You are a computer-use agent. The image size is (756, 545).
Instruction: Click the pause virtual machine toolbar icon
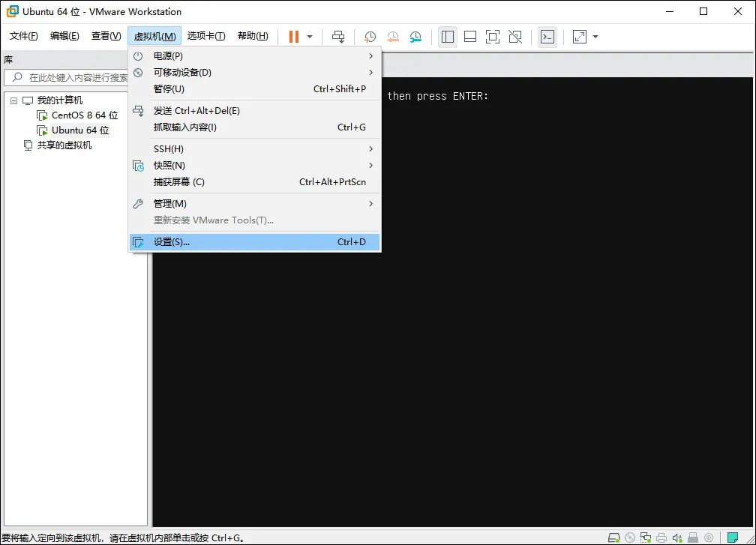click(294, 37)
